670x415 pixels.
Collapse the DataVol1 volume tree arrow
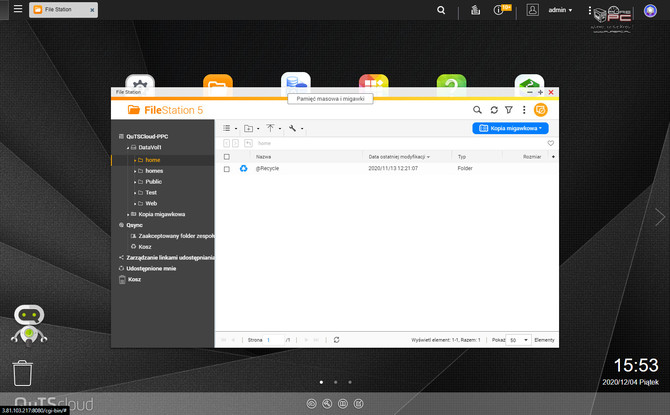click(x=128, y=148)
